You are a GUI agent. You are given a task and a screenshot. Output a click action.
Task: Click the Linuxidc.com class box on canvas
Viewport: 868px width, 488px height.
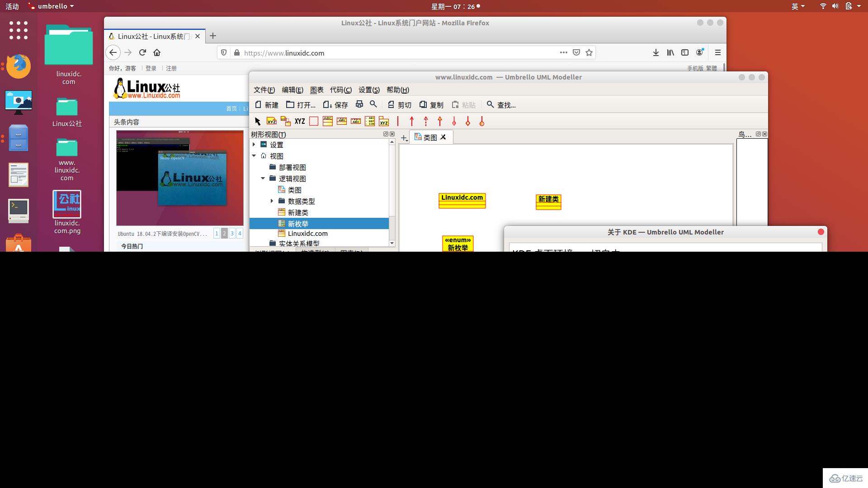(x=462, y=201)
